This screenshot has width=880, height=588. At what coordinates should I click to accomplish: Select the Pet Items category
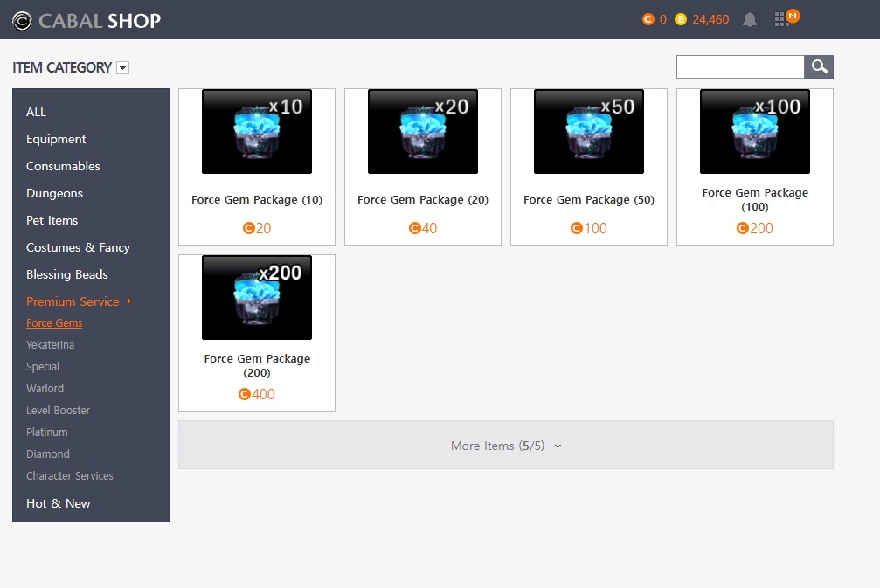(x=52, y=220)
